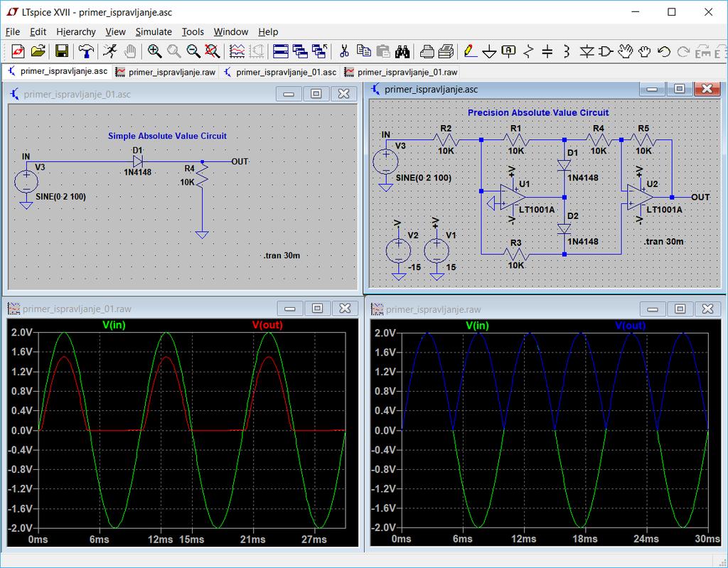Open the Tools menu
728x568 pixels.
click(x=193, y=31)
